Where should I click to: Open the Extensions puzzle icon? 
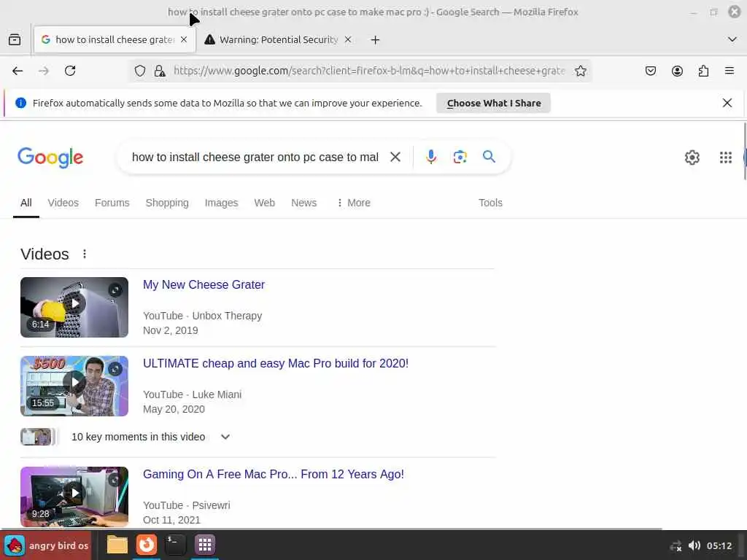coord(703,71)
